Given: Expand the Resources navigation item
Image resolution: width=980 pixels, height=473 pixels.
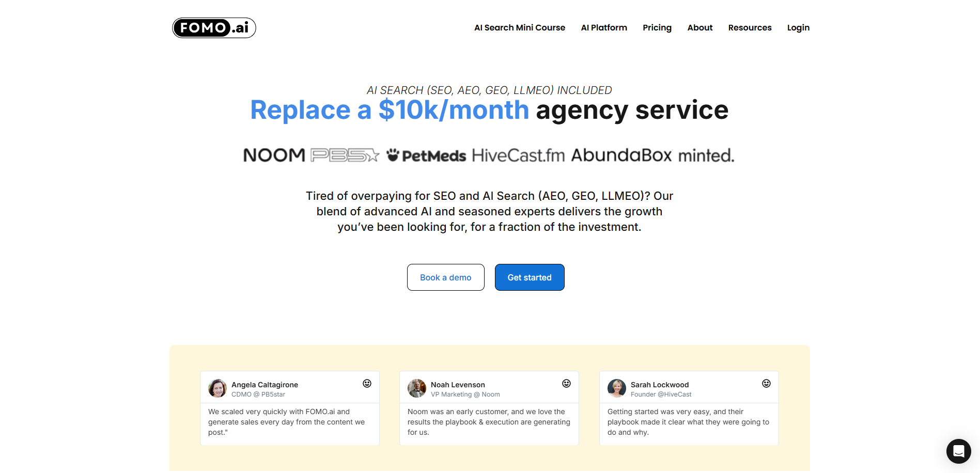Looking at the screenshot, I should click(x=750, y=27).
